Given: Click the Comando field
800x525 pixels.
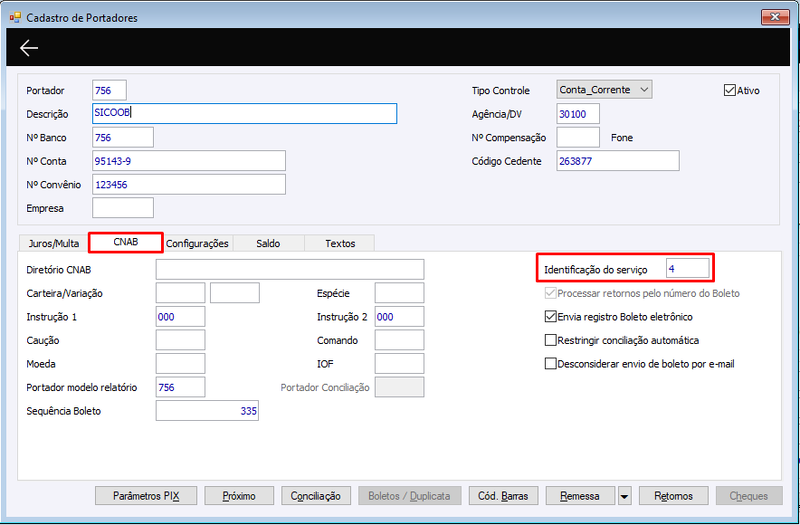Looking at the screenshot, I should 399,340.
